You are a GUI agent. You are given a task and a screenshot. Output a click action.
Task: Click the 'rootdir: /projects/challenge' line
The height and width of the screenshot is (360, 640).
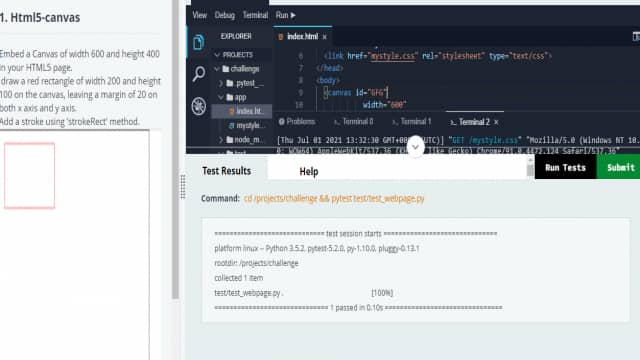coord(256,263)
